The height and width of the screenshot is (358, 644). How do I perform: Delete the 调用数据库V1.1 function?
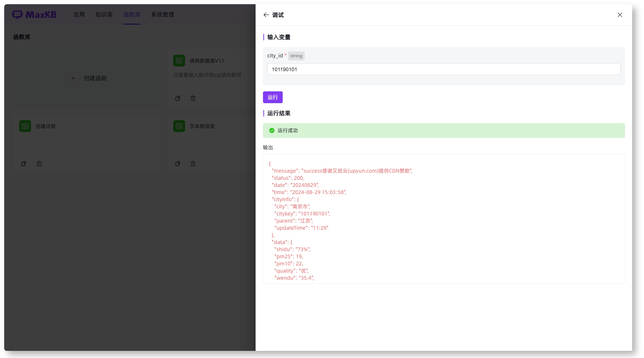pos(193,98)
